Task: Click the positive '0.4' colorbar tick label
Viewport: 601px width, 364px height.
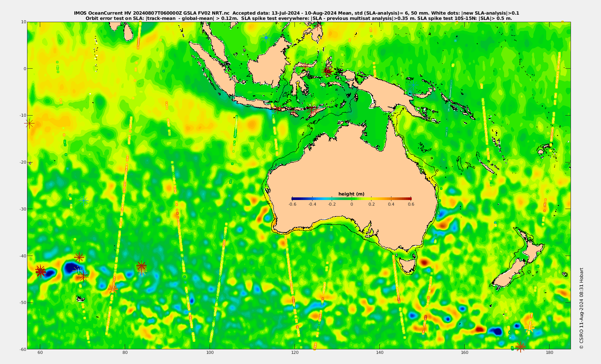Action: [391, 204]
